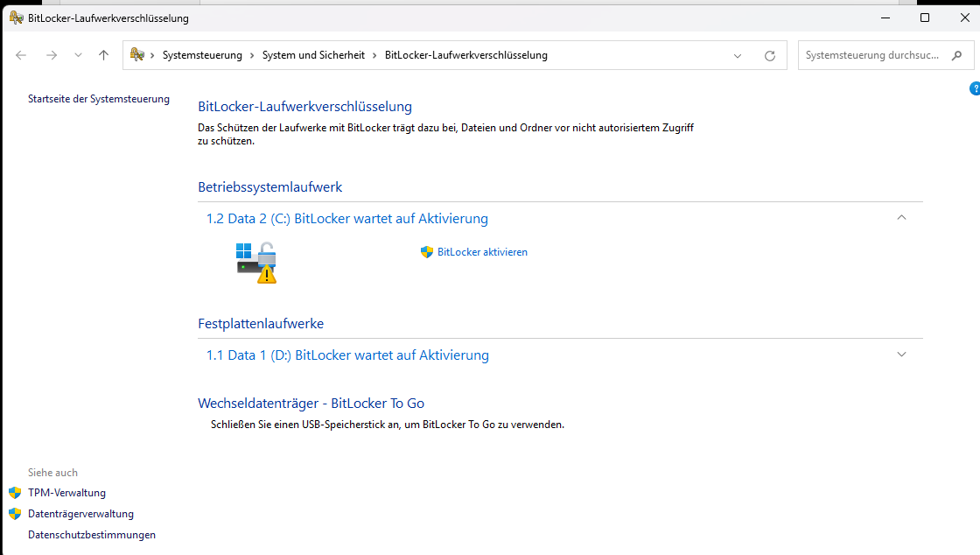Go up one level with up arrow
Image resolution: width=980 pixels, height=555 pixels.
pos(104,55)
